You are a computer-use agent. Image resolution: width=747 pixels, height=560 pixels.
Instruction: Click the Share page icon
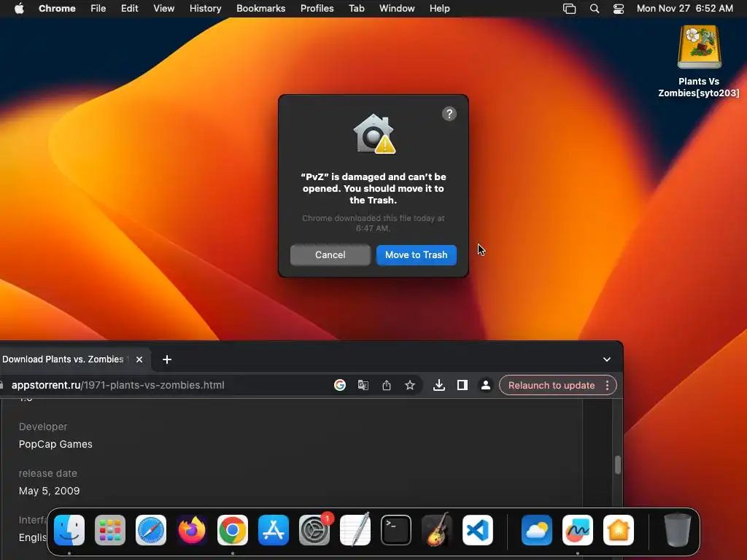coord(387,385)
